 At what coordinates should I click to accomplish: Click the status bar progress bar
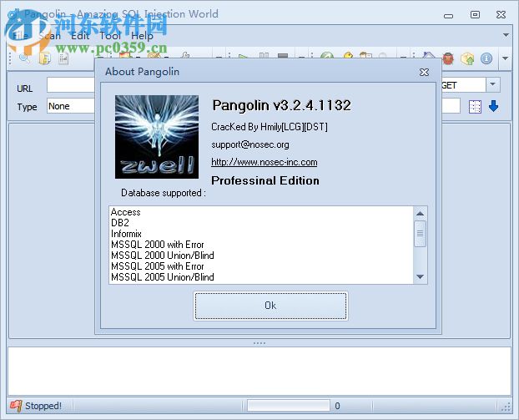point(289,406)
